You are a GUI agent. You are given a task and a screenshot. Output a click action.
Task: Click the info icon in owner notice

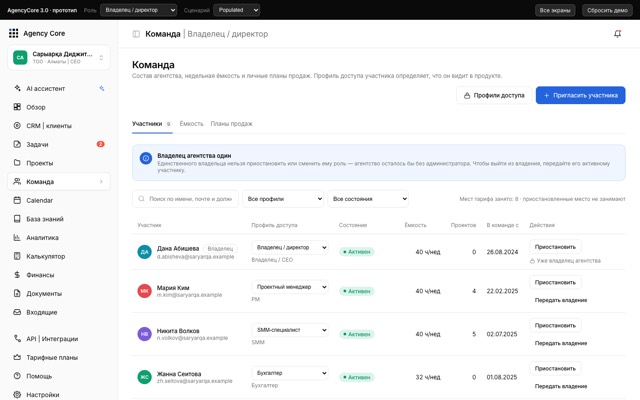pos(146,158)
